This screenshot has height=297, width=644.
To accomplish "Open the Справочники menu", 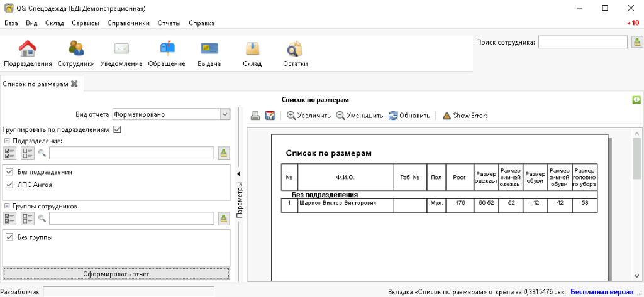I will (128, 23).
